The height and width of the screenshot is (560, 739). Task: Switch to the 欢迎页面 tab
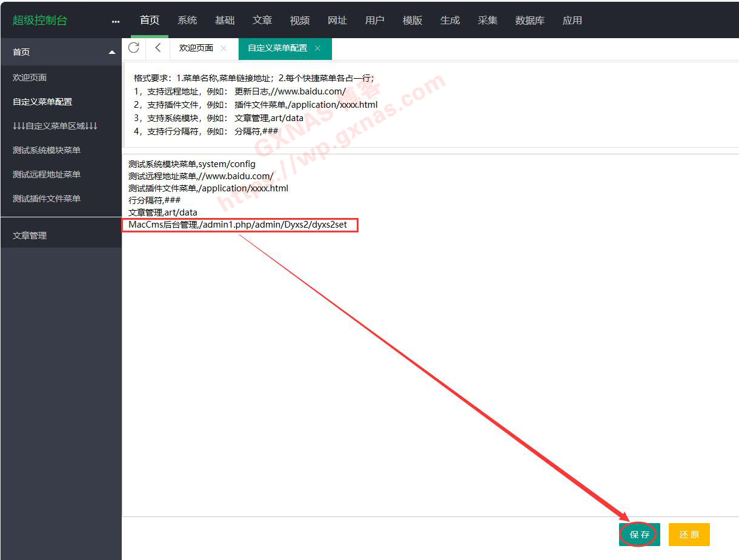click(x=196, y=48)
